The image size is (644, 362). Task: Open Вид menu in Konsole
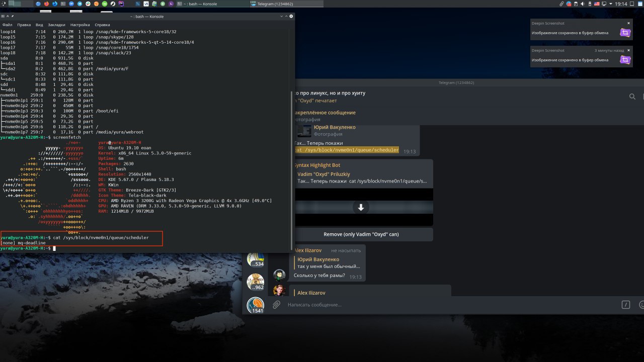coord(39,25)
